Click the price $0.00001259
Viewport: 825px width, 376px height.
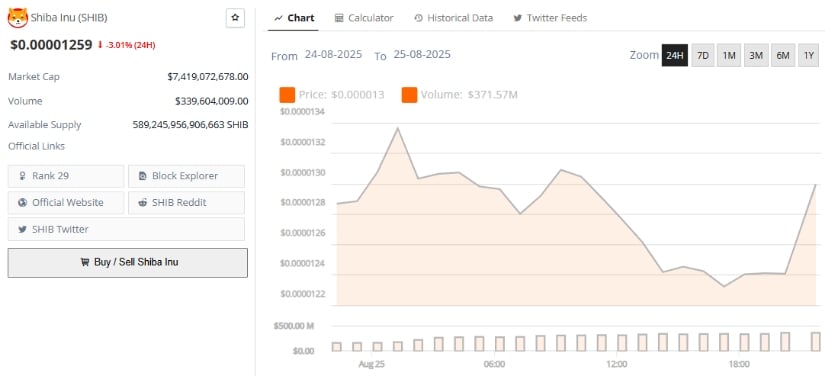pyautogui.click(x=51, y=45)
